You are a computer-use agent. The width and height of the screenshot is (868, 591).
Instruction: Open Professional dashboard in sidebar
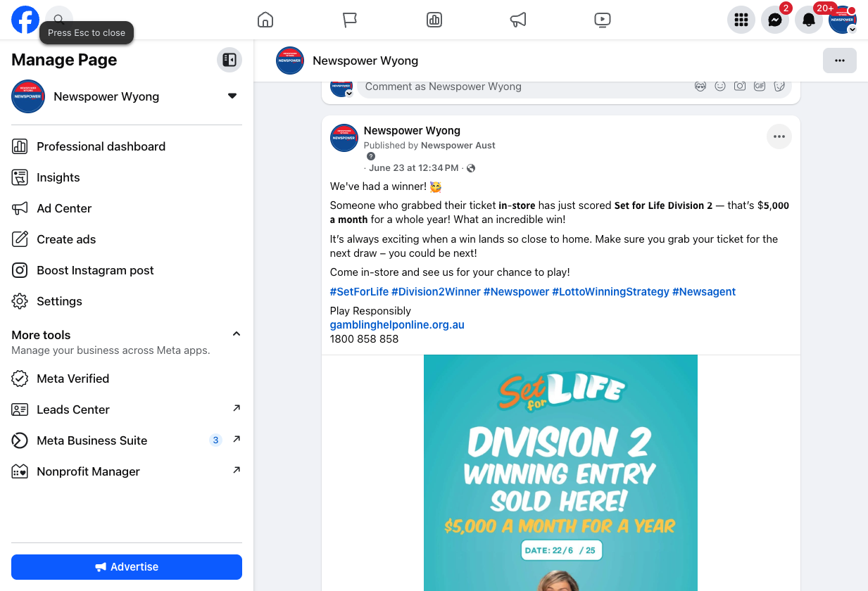click(127, 146)
